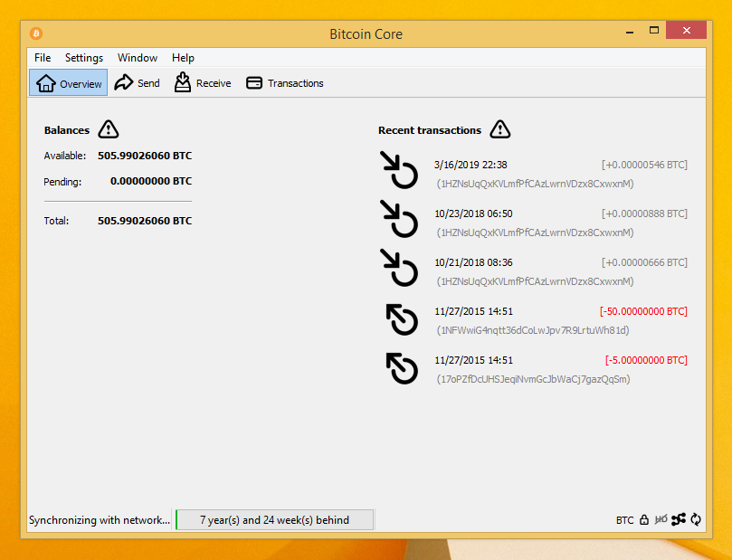732x560 pixels.
Task: Click the Balances heading
Action: coord(67,130)
